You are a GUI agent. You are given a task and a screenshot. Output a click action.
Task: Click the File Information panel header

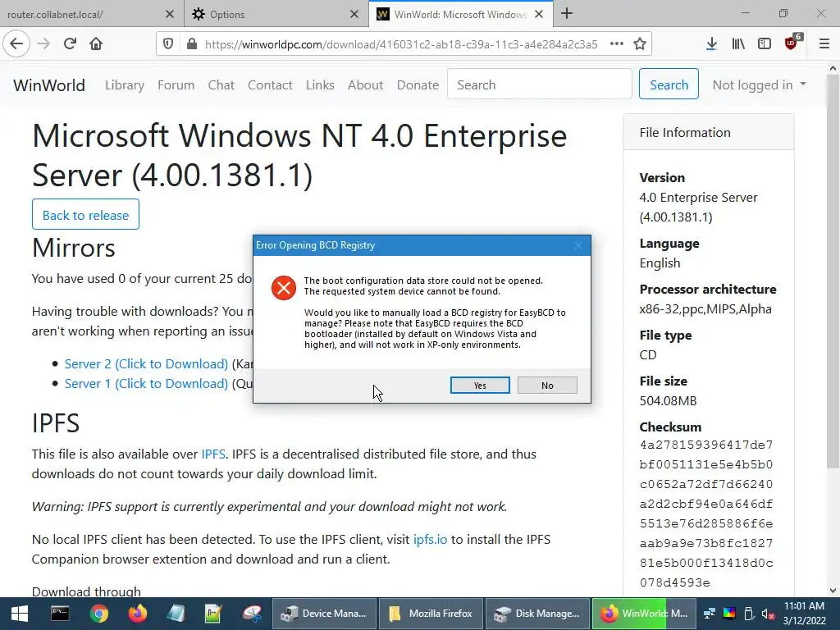tap(708, 132)
